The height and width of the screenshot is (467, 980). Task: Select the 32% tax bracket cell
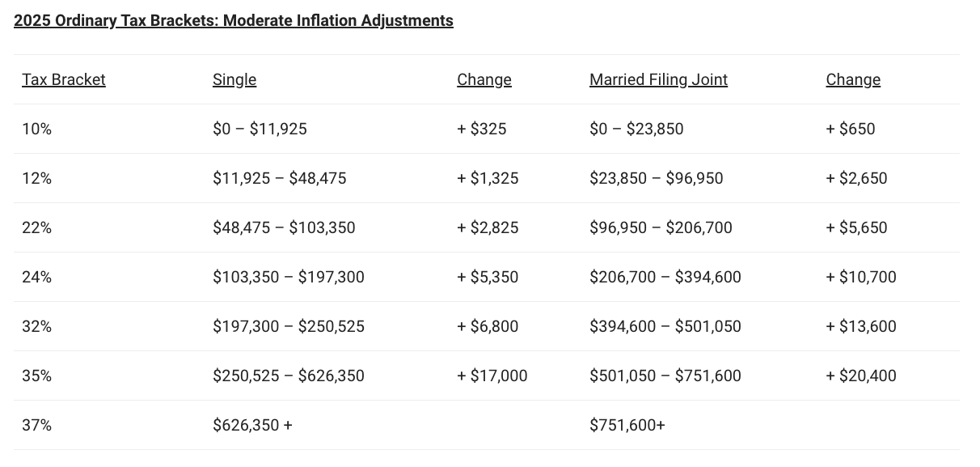pos(36,326)
